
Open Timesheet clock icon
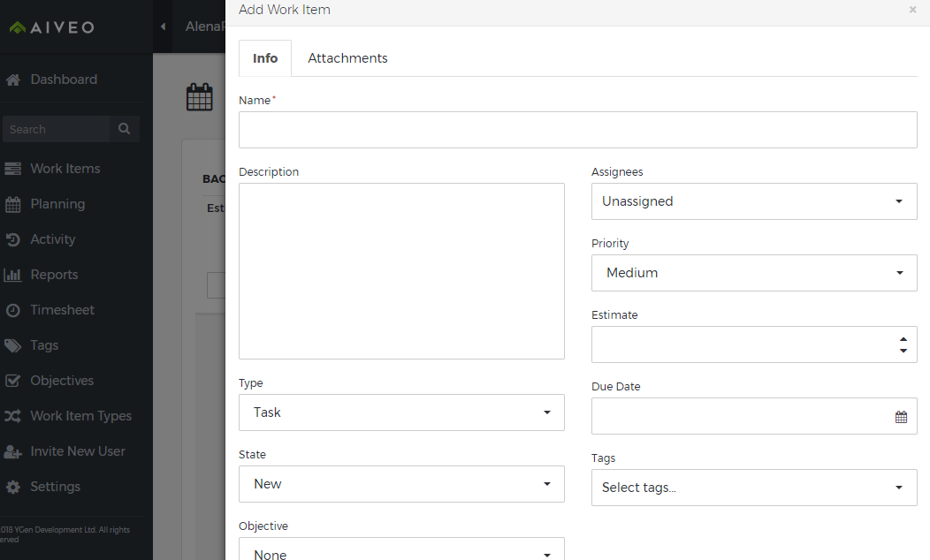point(13,310)
